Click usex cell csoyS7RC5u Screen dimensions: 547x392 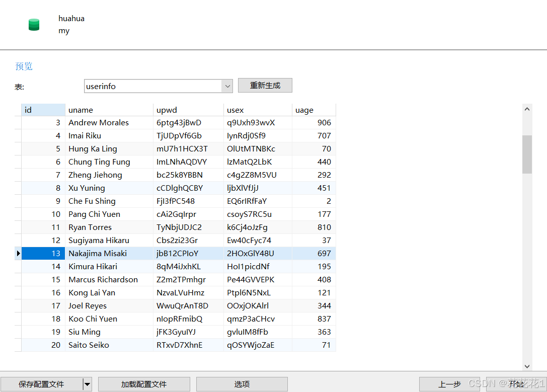tap(258, 214)
